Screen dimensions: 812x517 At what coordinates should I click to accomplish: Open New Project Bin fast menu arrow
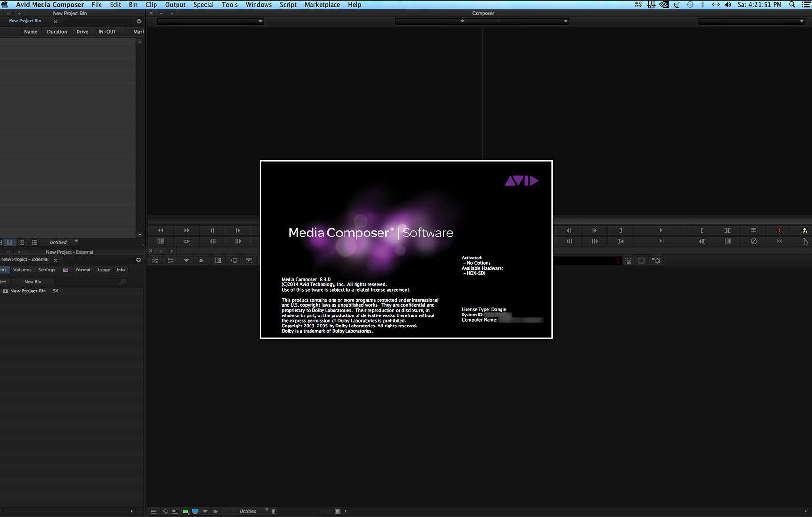coord(139,22)
